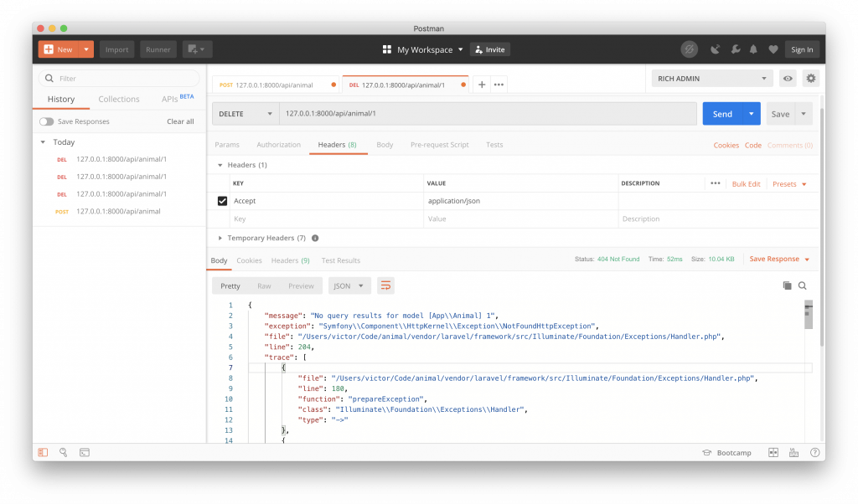
Task: Open the Bootcamp link in status bar
Action: pyautogui.click(x=726, y=453)
